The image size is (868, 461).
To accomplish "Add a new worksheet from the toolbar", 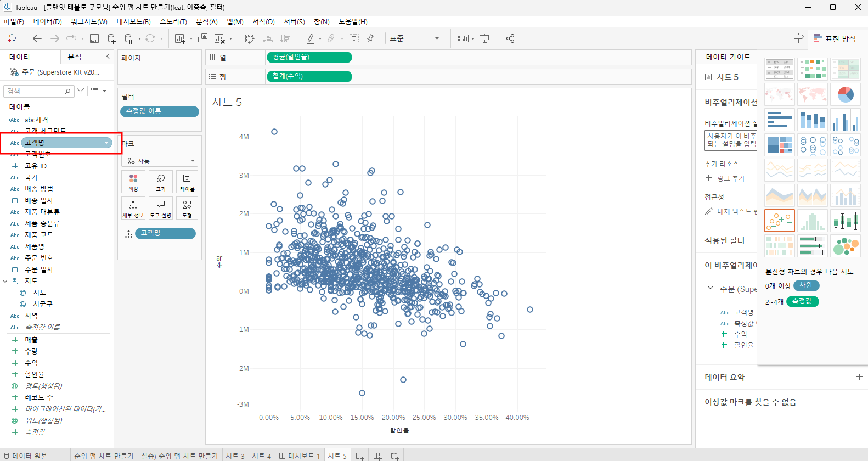I will [x=179, y=38].
